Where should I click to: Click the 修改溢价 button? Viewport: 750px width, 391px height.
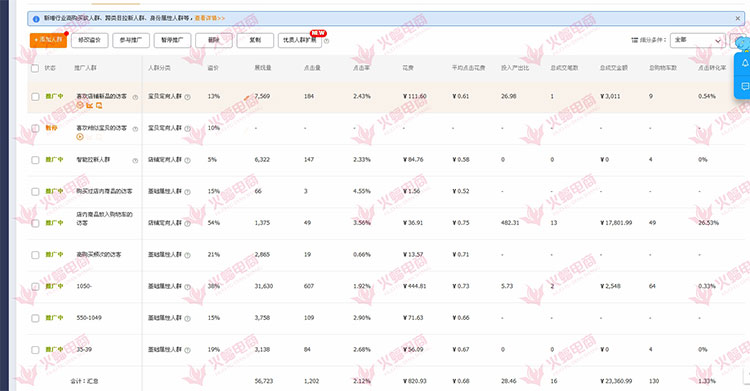point(89,40)
